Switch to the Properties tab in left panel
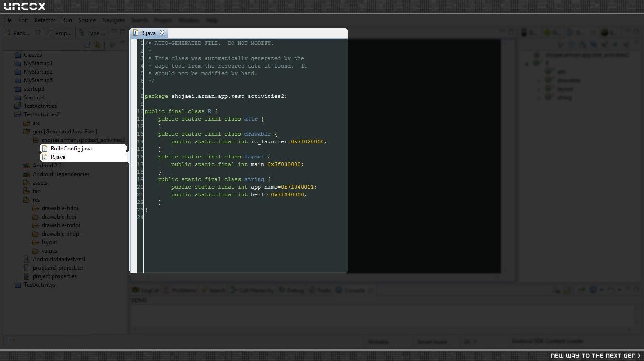The image size is (644, 361). coord(60,33)
